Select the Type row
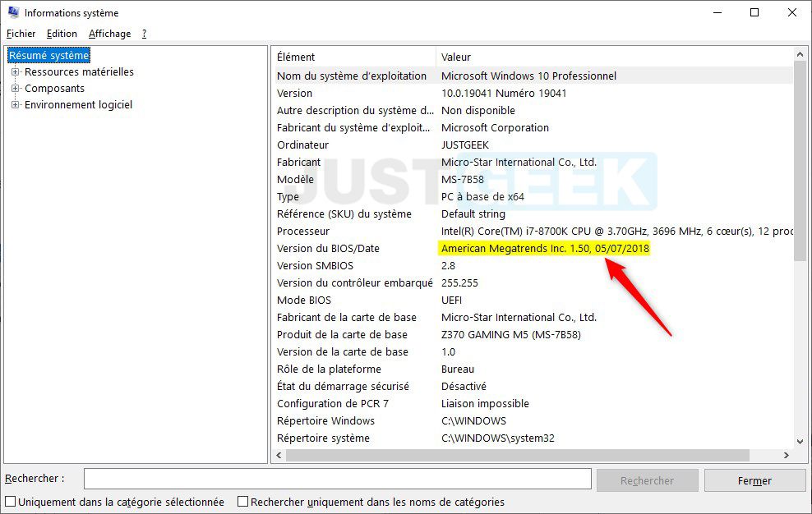This screenshot has height=514, width=812. coord(533,197)
